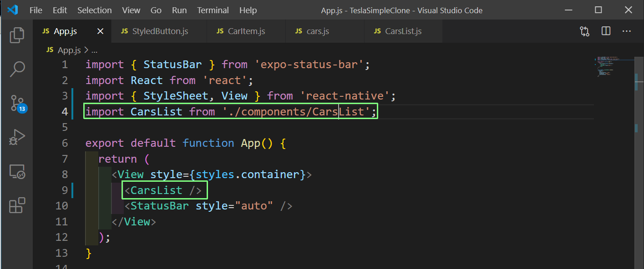Click the vertical editor scrollbar

(639, 163)
